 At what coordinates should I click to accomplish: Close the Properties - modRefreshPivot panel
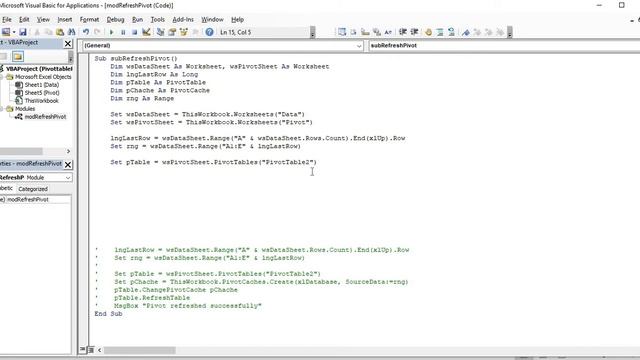[x=68, y=164]
